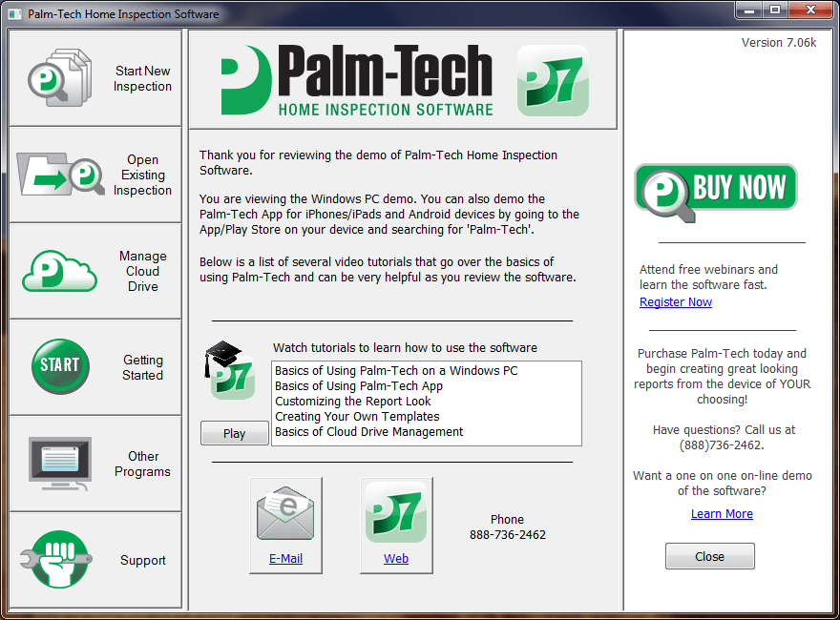Click the P7 logo in the header banner

point(552,81)
